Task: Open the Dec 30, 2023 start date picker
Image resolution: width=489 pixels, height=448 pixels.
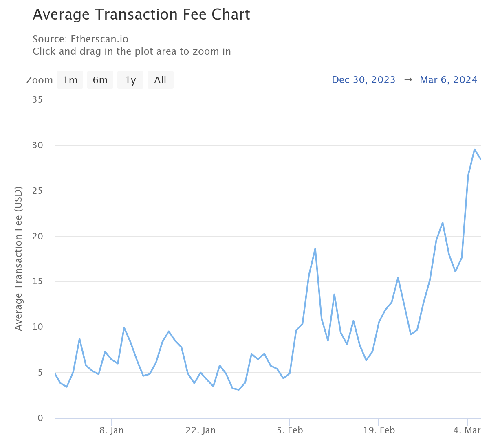Action: coord(363,80)
